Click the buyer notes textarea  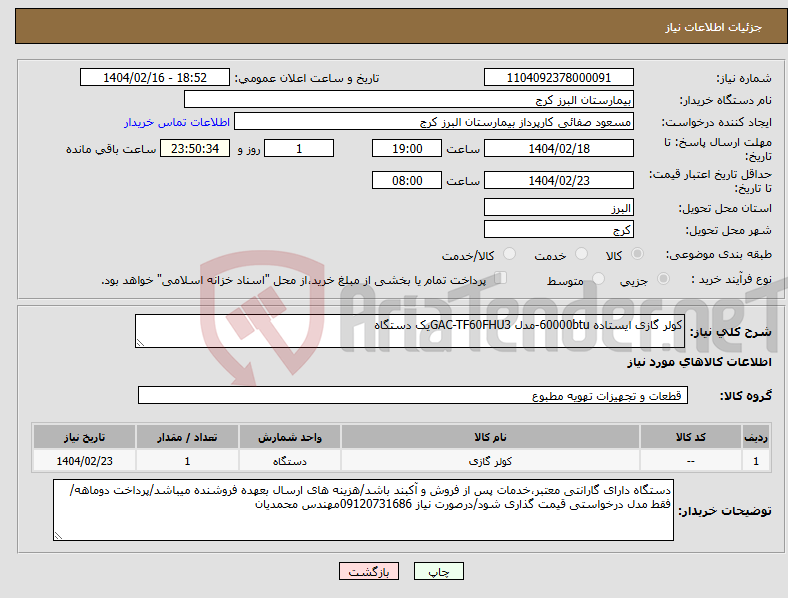363,510
